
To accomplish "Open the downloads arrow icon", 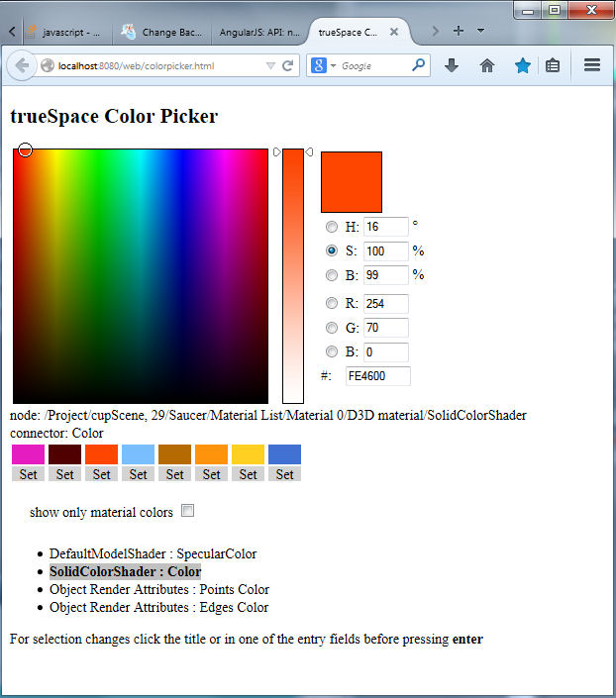I will (452, 66).
